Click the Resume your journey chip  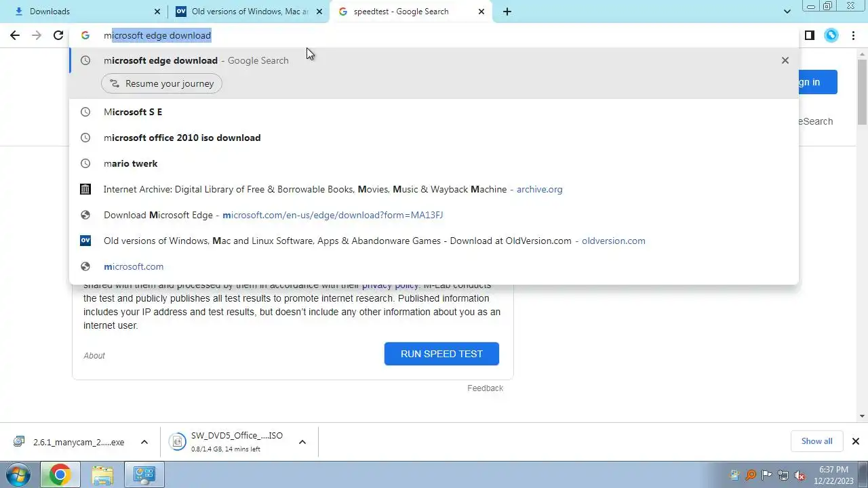(x=161, y=83)
